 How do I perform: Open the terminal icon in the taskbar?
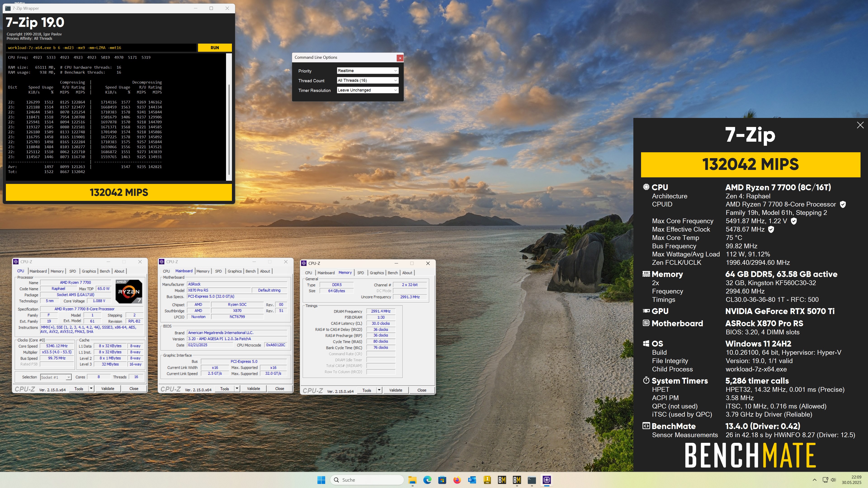click(532, 480)
